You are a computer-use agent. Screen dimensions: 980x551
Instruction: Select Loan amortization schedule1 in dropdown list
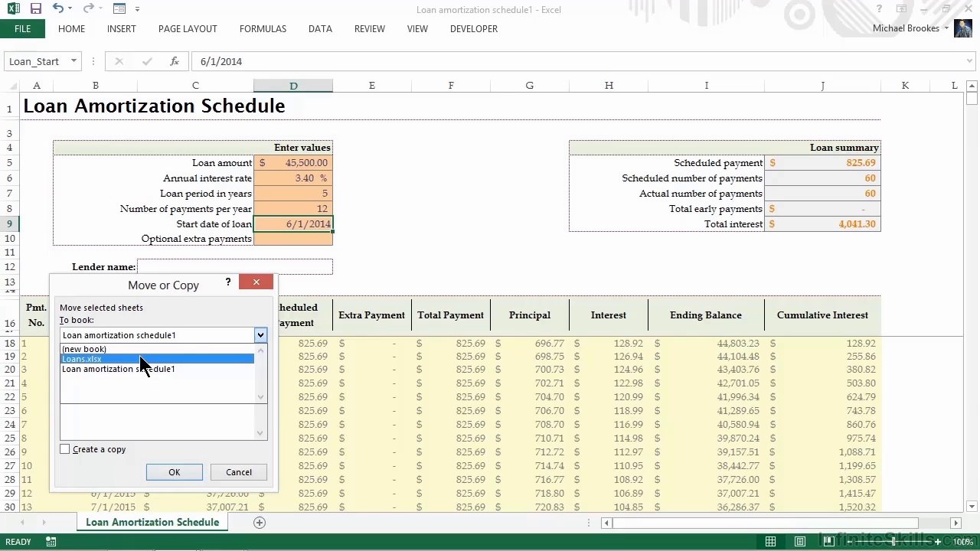click(x=157, y=369)
